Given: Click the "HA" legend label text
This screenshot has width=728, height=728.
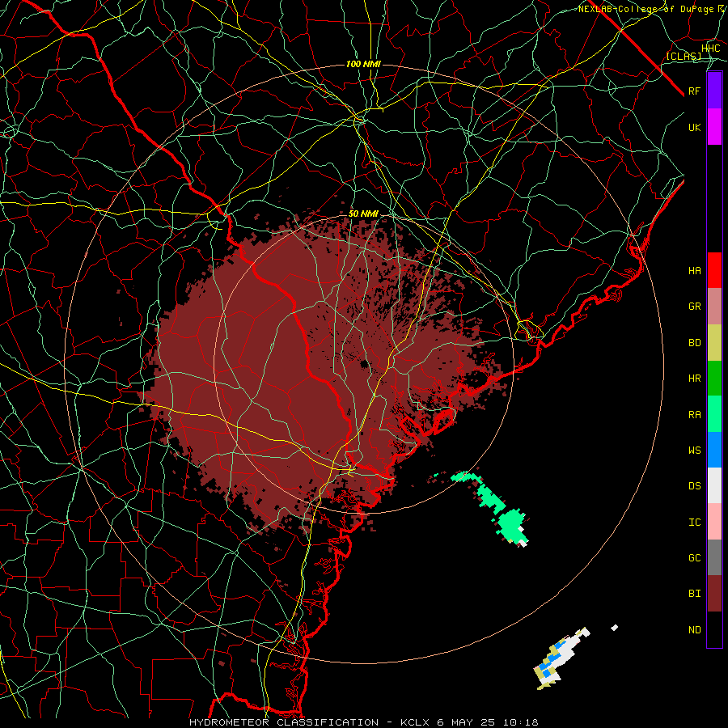Looking at the screenshot, I should (694, 271).
